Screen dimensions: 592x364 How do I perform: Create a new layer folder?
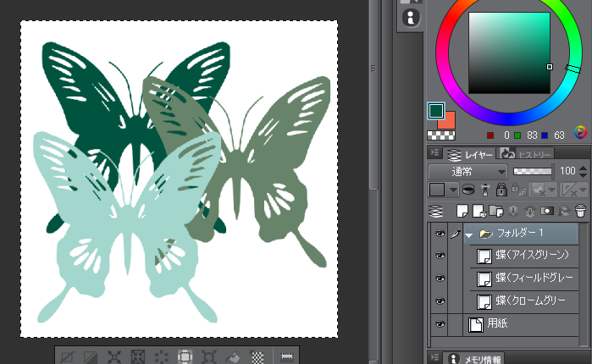click(496, 212)
